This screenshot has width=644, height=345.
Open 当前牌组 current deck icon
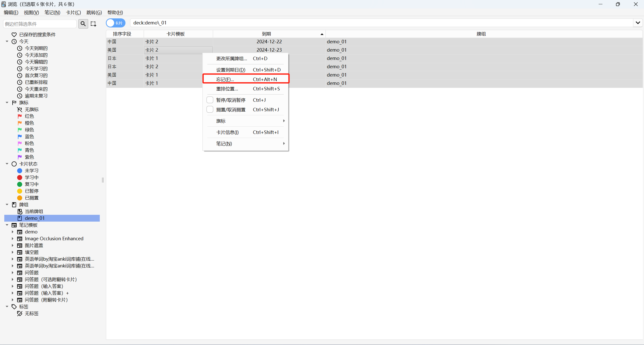(x=20, y=212)
